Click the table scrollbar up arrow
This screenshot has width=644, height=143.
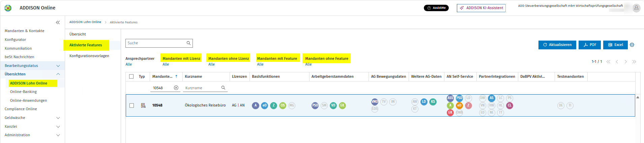pyautogui.click(x=638, y=97)
